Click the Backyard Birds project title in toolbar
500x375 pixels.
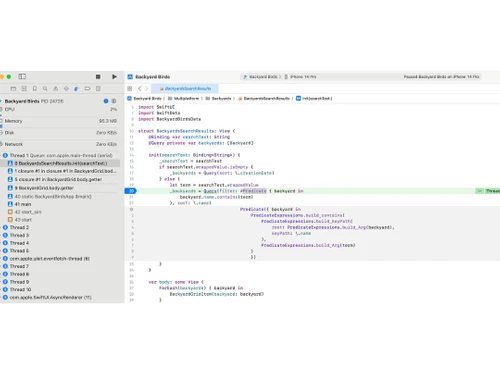(x=152, y=77)
